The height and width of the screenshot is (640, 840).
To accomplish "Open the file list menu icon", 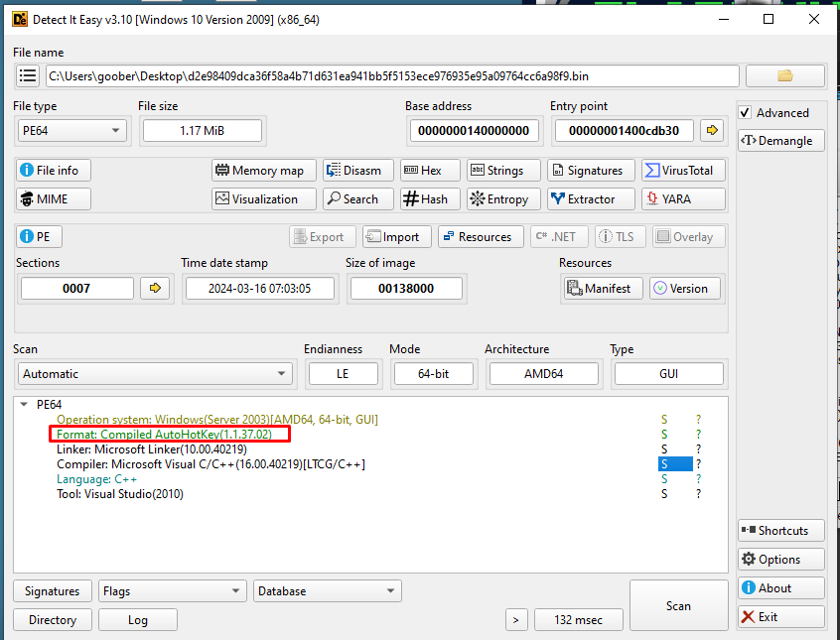I will [x=28, y=76].
